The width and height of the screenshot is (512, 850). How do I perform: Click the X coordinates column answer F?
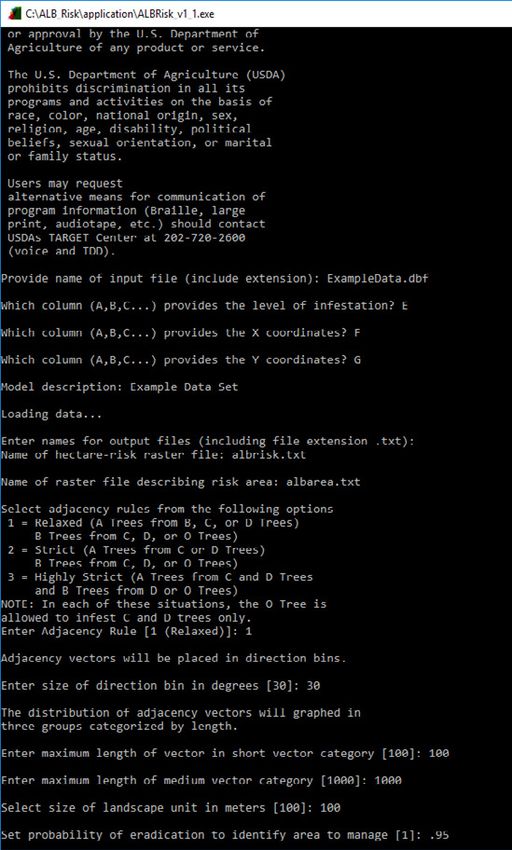(357, 332)
